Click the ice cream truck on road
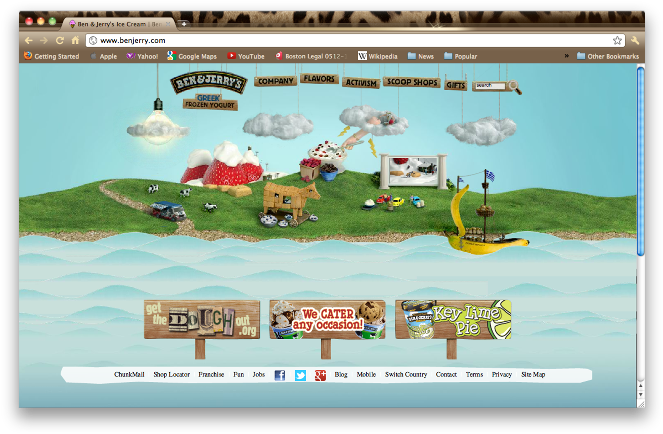Screen dimensions: 663x434 (168, 211)
